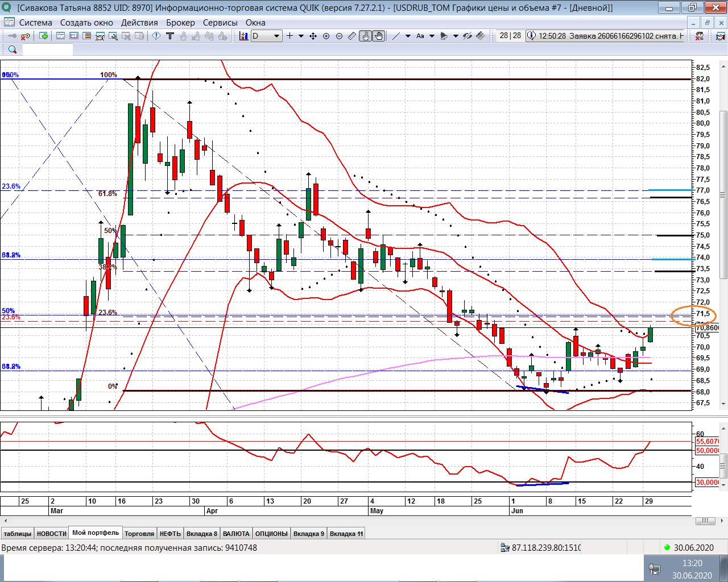Click the bold T text toolbar icon

click(169, 36)
